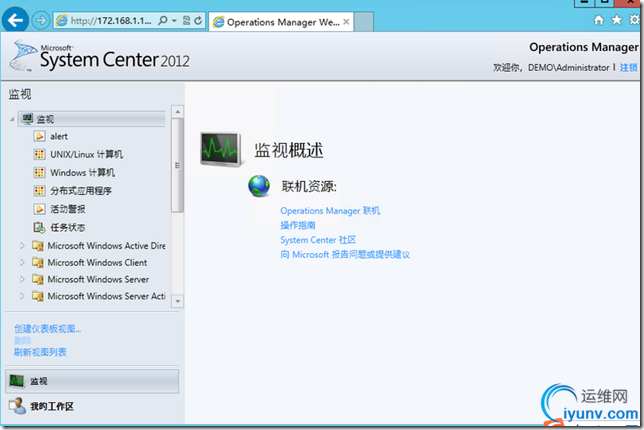Open the address bar dropdown arrow
The height and width of the screenshot is (430, 644).
pos(174,21)
